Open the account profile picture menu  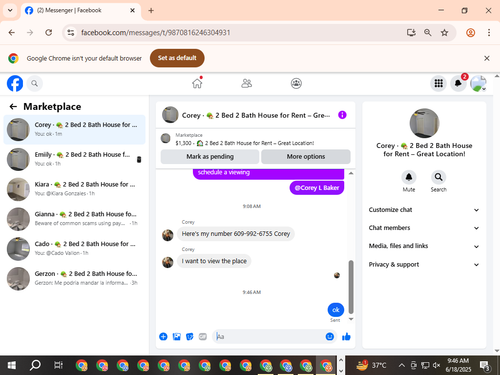pyautogui.click(x=478, y=83)
